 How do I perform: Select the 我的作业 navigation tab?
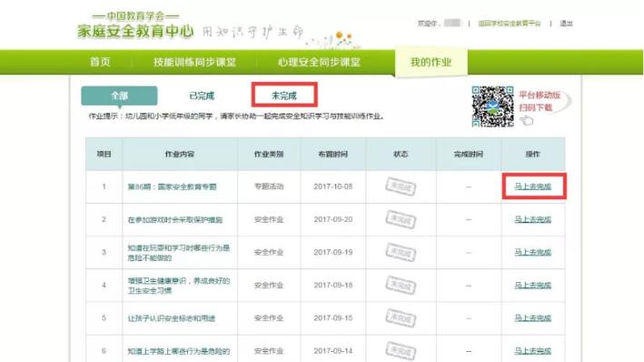[x=431, y=62]
